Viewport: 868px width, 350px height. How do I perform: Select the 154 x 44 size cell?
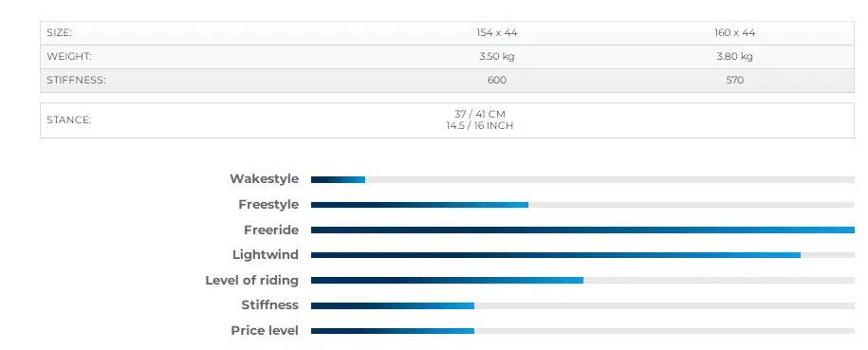pos(496,32)
